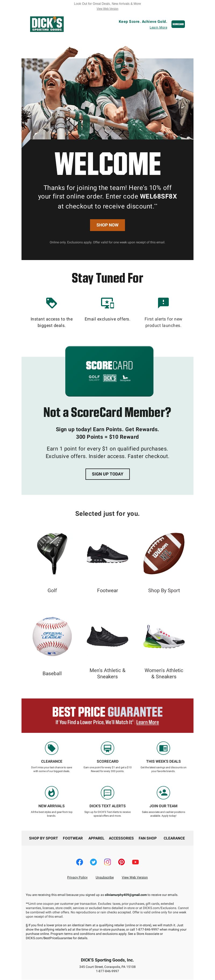
Task: Click the New Arrivals flame icon
Action: [51, 793]
